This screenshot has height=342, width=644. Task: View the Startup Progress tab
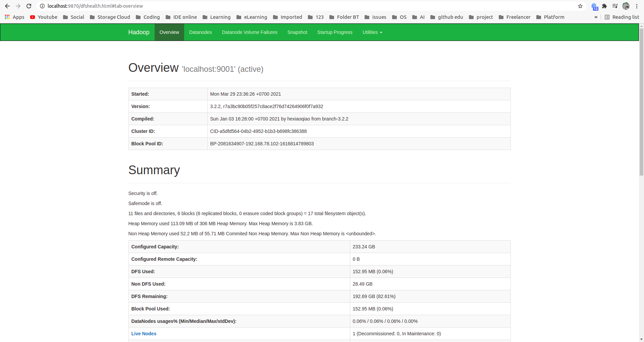pos(335,32)
